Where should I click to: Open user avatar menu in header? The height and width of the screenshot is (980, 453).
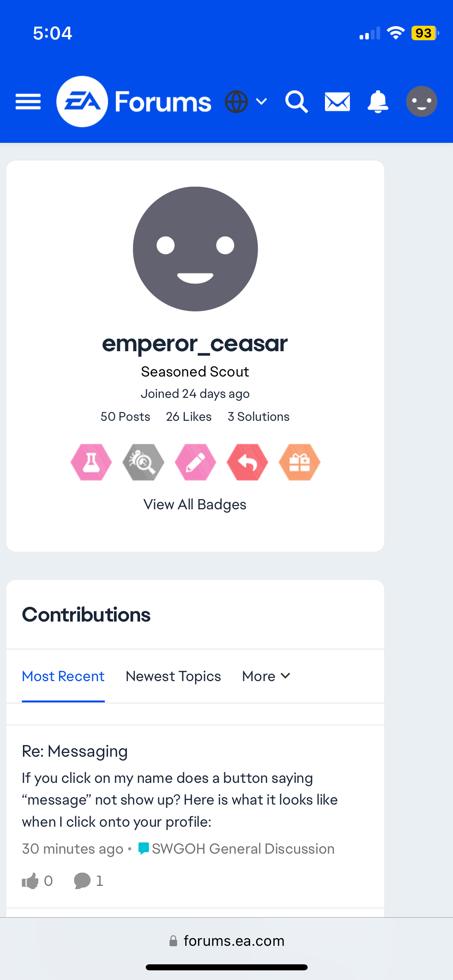point(422,101)
